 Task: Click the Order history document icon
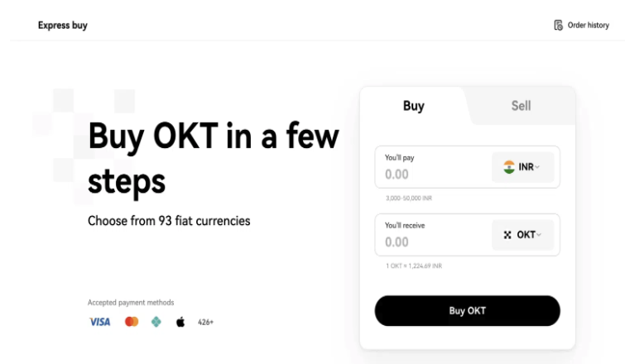tap(559, 25)
